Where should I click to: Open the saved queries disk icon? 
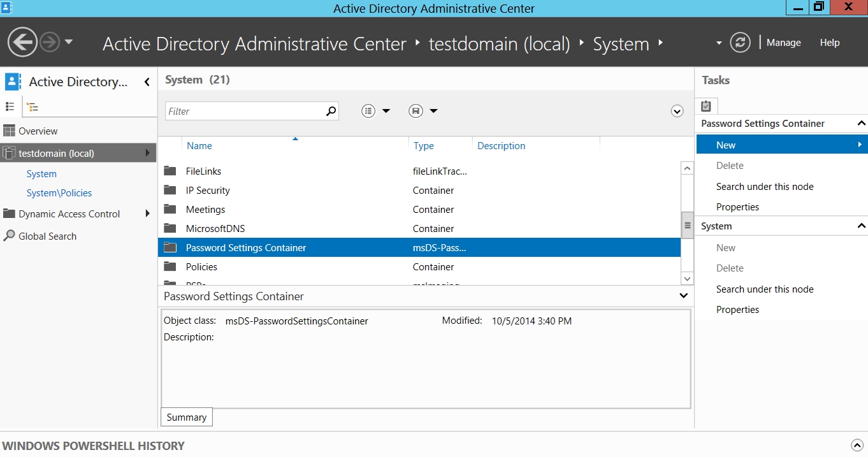point(416,111)
